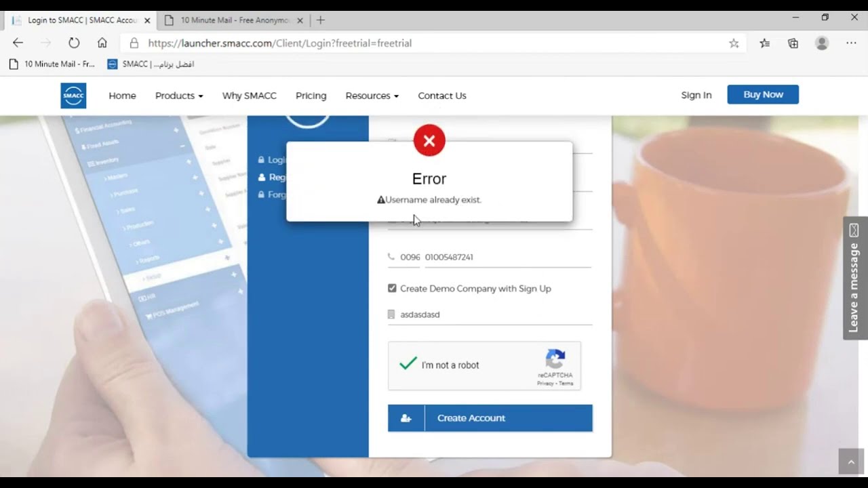Viewport: 868px width, 488px height.
Task: Switch to the Login to SMACC tab
Action: [80, 20]
